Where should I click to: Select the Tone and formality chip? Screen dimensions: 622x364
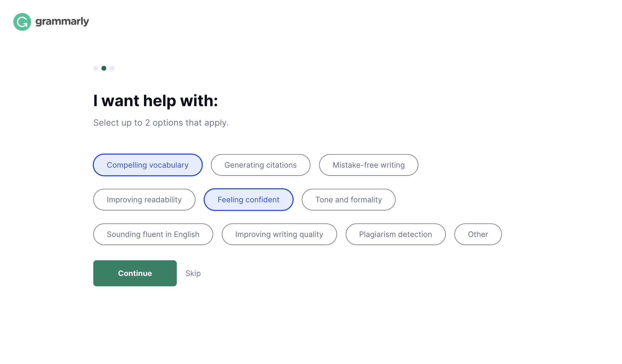[348, 200]
